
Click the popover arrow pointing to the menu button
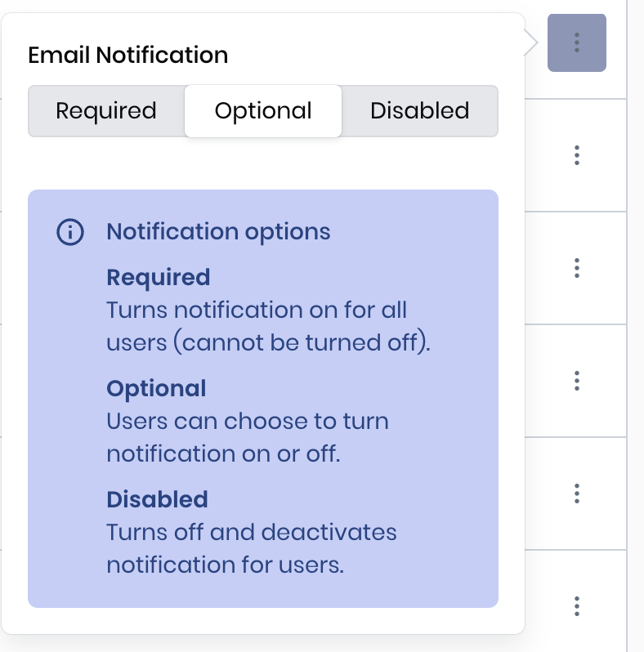531,42
